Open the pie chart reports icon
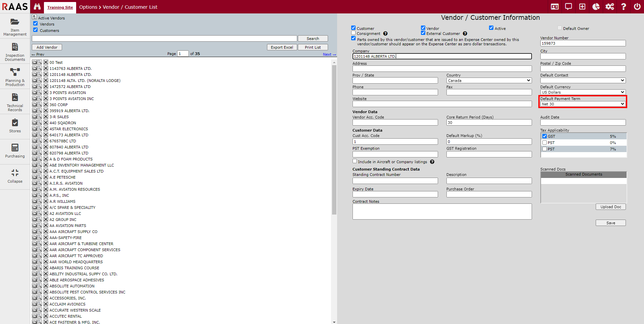Image resolution: width=644 pixels, height=324 pixels. pyautogui.click(x=596, y=7)
